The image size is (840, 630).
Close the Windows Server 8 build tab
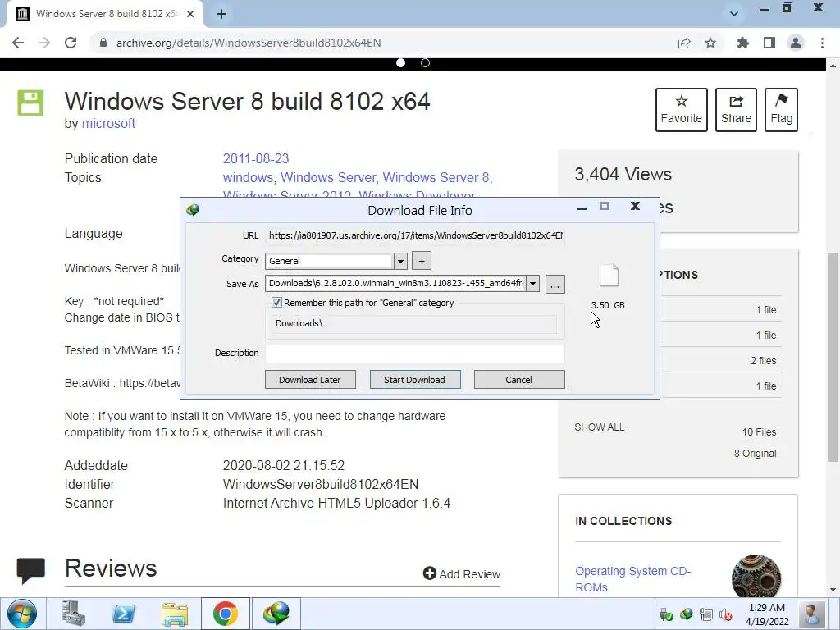tap(190, 14)
